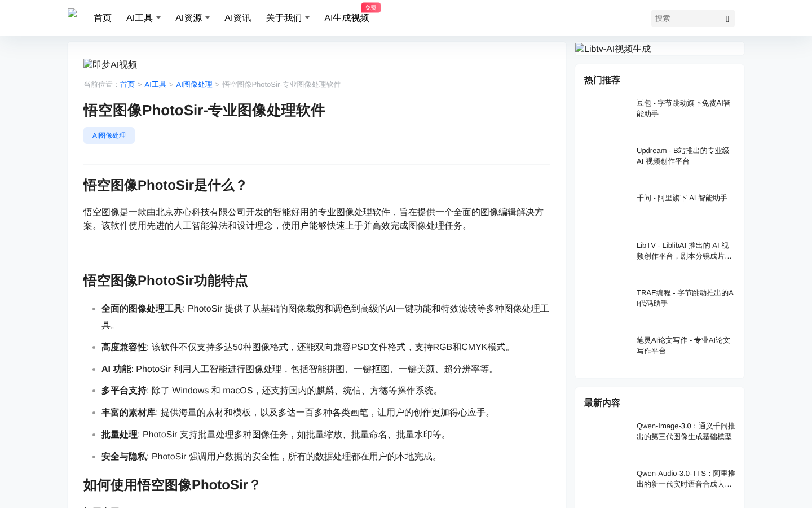Open TRAE编程 - 字节跳动推出的AI代码助手 link
The height and width of the screenshot is (508, 812).
pos(685,298)
